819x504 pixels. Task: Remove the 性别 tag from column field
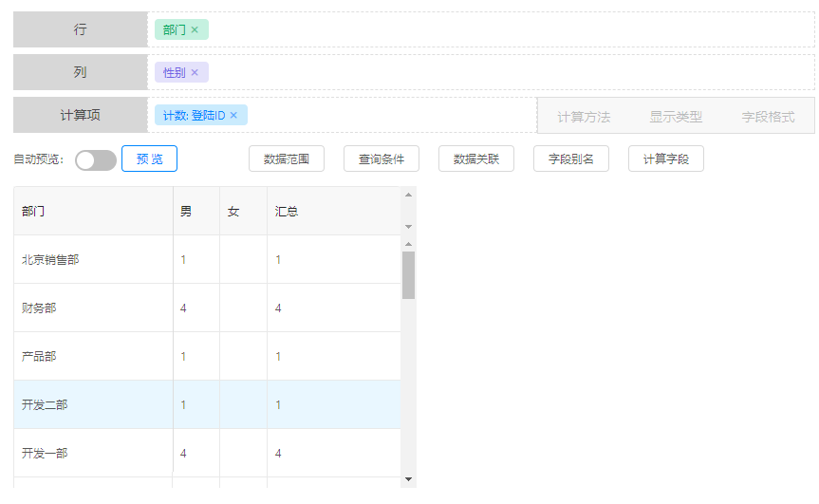pos(195,72)
